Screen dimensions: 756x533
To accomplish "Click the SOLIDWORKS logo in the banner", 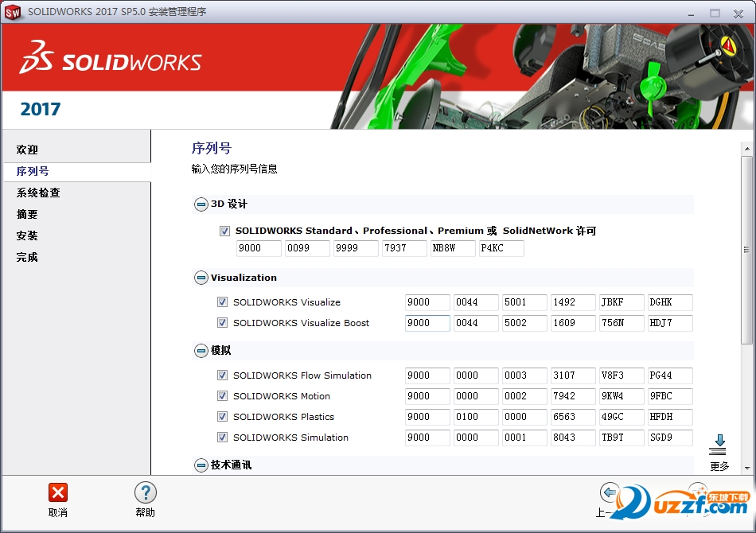I will pos(111,57).
